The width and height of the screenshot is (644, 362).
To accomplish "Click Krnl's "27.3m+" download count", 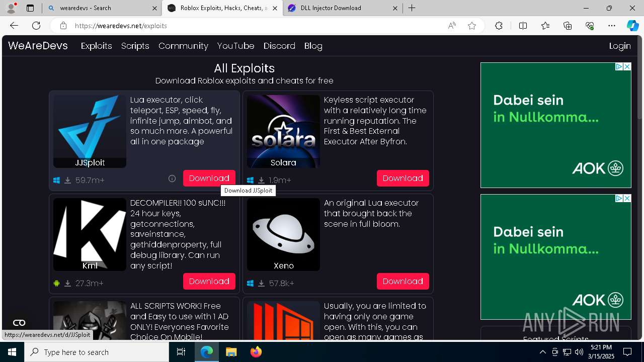I will [x=90, y=283].
